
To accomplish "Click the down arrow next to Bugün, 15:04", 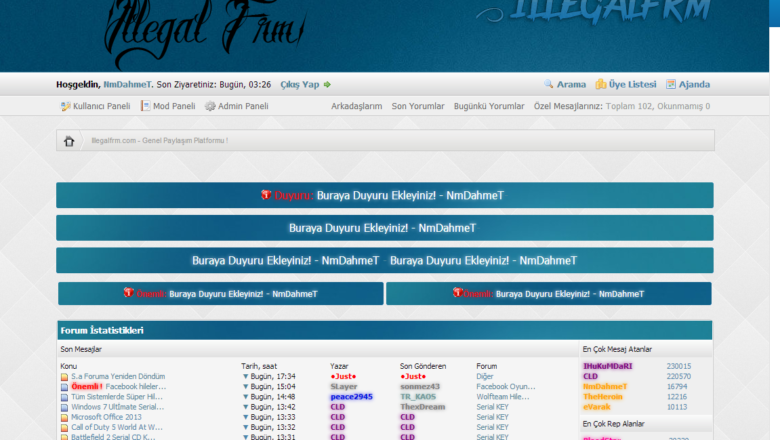I will coord(245,386).
